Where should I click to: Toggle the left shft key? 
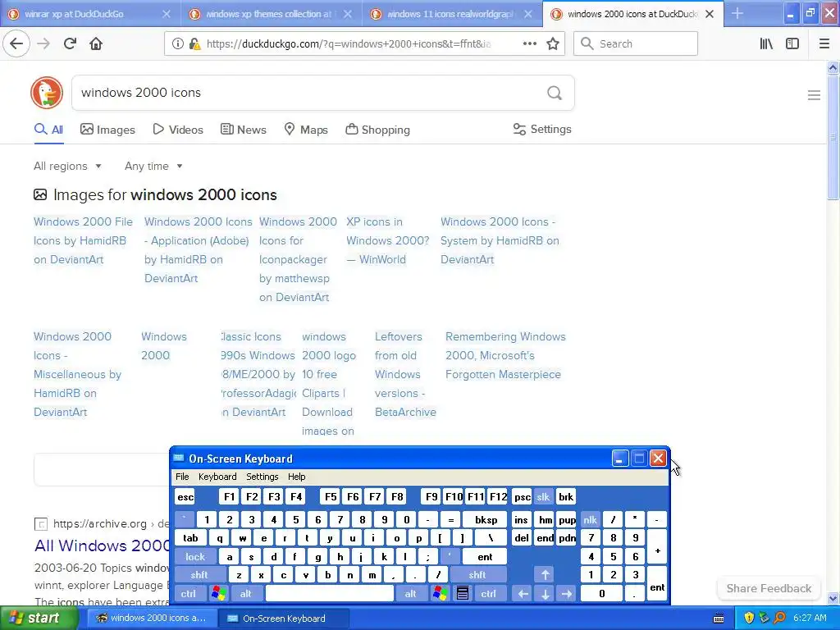pyautogui.click(x=199, y=575)
